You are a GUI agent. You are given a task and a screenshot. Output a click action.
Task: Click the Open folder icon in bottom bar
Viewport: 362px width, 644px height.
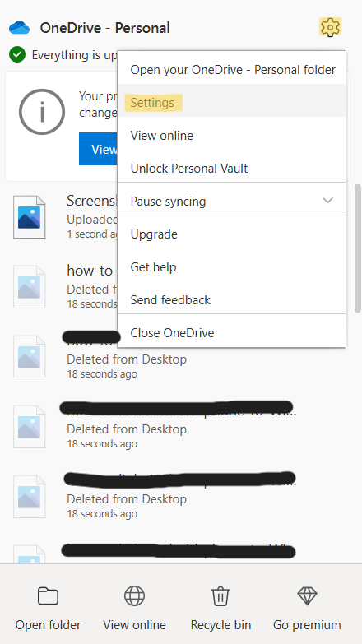[x=48, y=596]
